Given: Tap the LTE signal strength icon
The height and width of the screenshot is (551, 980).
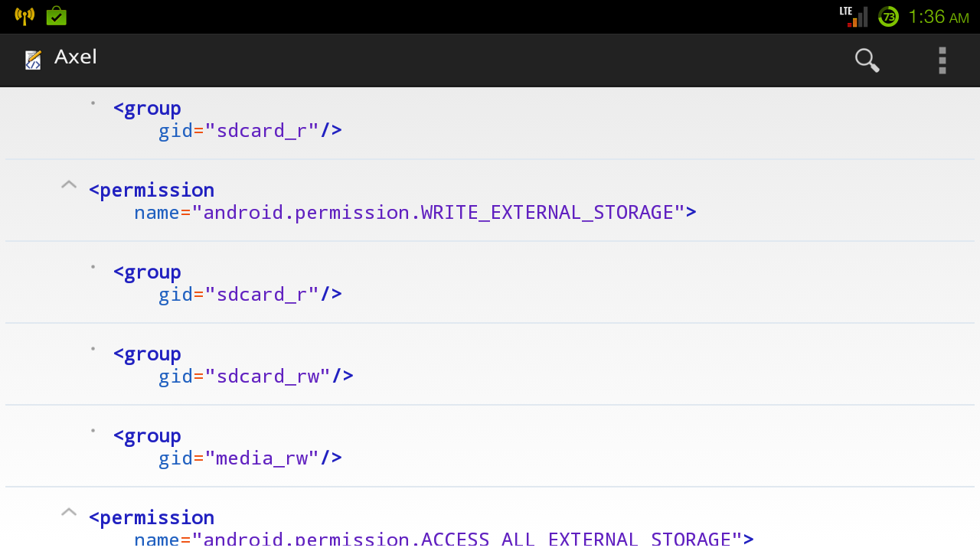Looking at the screenshot, I should pos(854,17).
